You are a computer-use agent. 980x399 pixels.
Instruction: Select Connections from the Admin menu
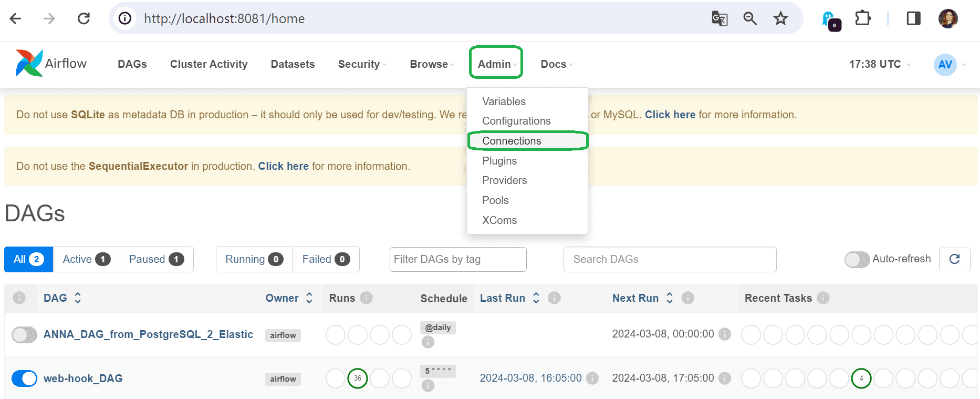point(512,141)
